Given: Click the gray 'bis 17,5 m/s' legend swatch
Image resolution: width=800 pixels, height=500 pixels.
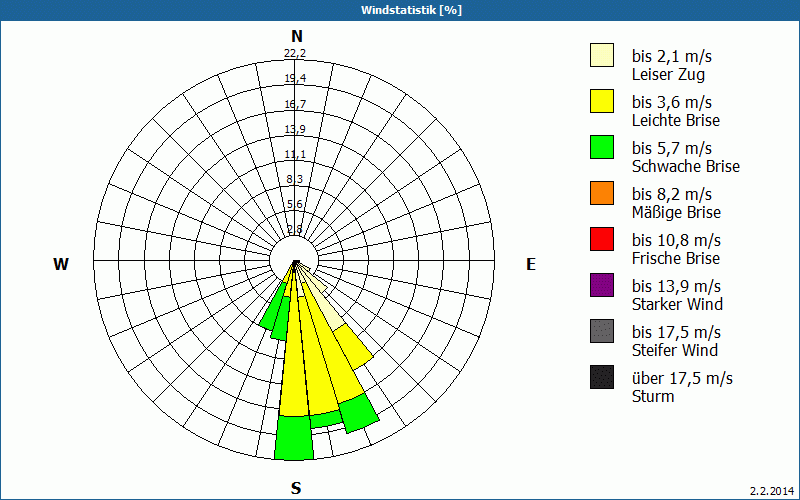Looking at the screenshot, I should click(602, 331).
